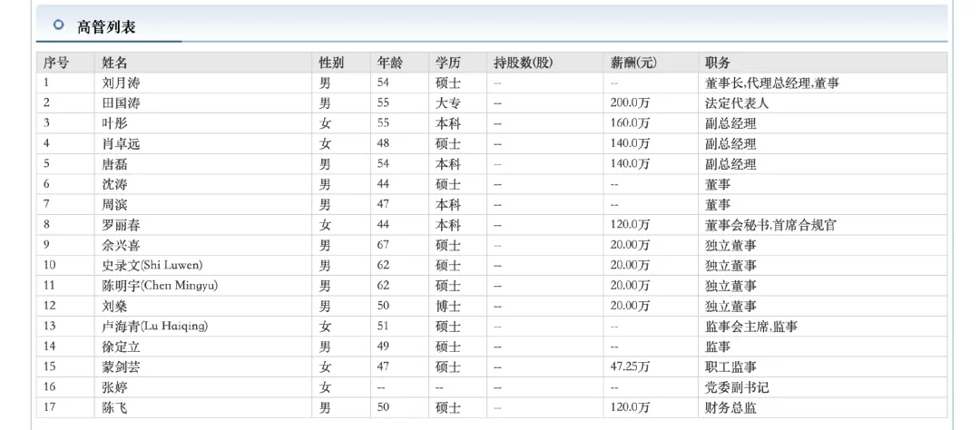Click the 姓名 column header
Screen dimensions: 980x430
pyautogui.click(x=114, y=63)
